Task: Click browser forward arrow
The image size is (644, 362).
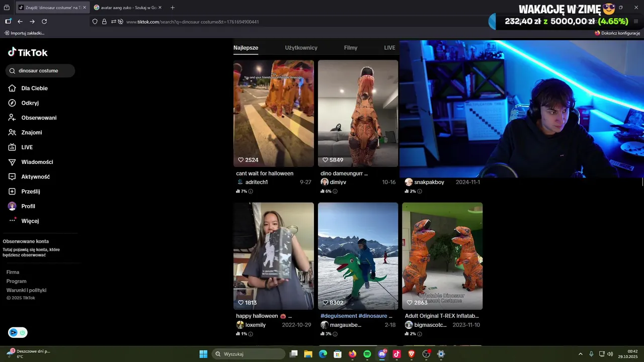Action: pyautogui.click(x=32, y=22)
